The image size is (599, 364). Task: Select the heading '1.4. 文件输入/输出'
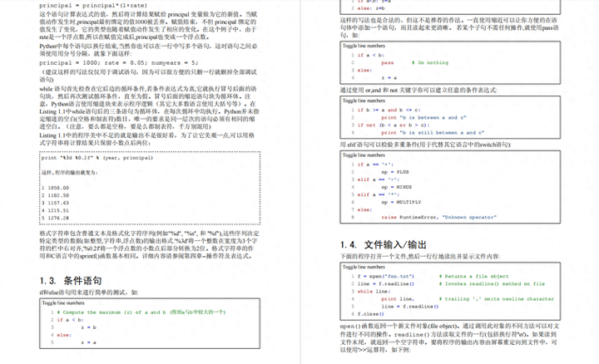coord(384,244)
